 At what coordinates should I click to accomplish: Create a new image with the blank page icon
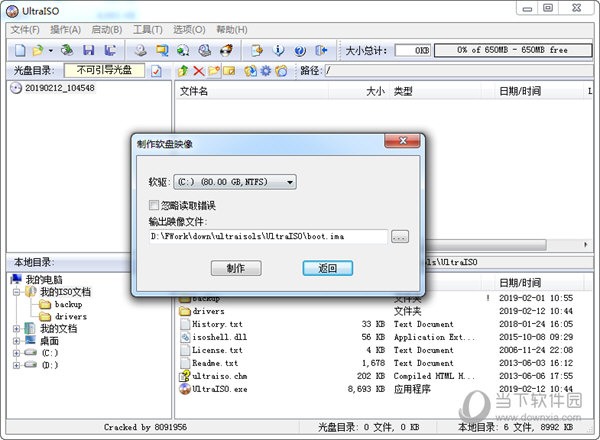click(20, 50)
